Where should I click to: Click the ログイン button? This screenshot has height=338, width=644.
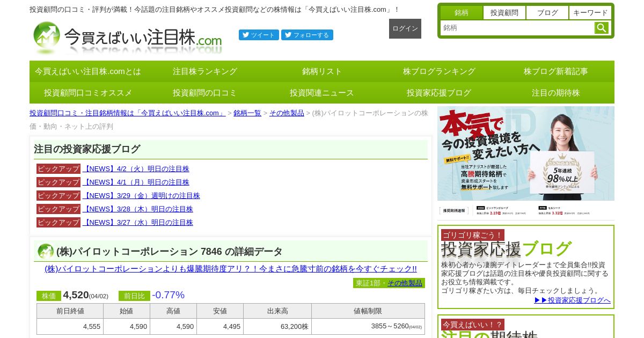pos(405,28)
